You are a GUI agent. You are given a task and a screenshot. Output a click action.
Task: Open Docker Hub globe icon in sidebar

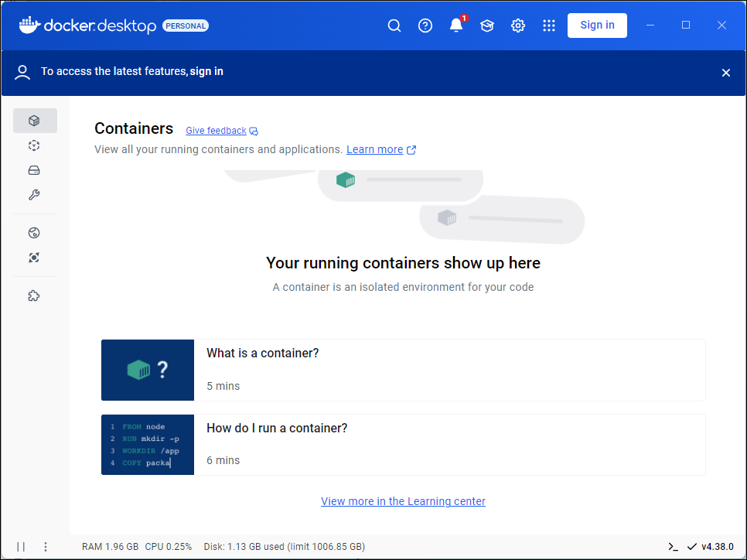[x=34, y=233]
